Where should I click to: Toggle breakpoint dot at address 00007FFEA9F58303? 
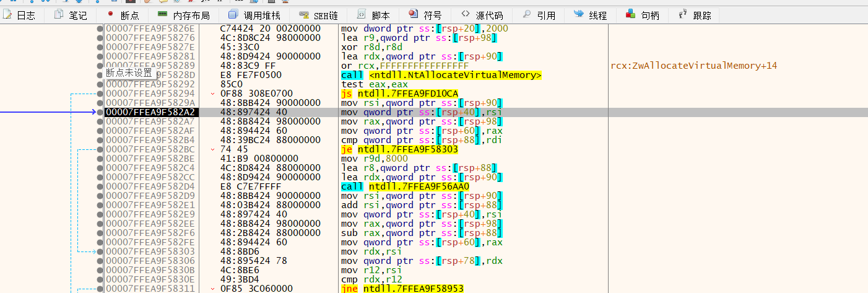pos(100,251)
